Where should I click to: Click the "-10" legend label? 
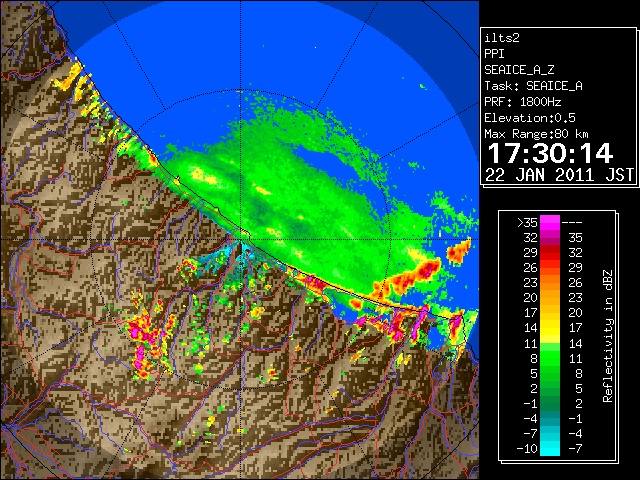(x=527, y=449)
